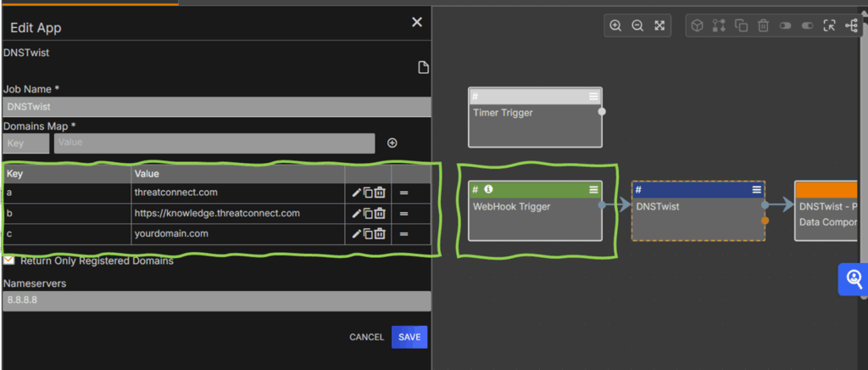Click the trash icon in canvas toolbar
Image resolution: width=868 pixels, height=370 pixels.
(764, 25)
